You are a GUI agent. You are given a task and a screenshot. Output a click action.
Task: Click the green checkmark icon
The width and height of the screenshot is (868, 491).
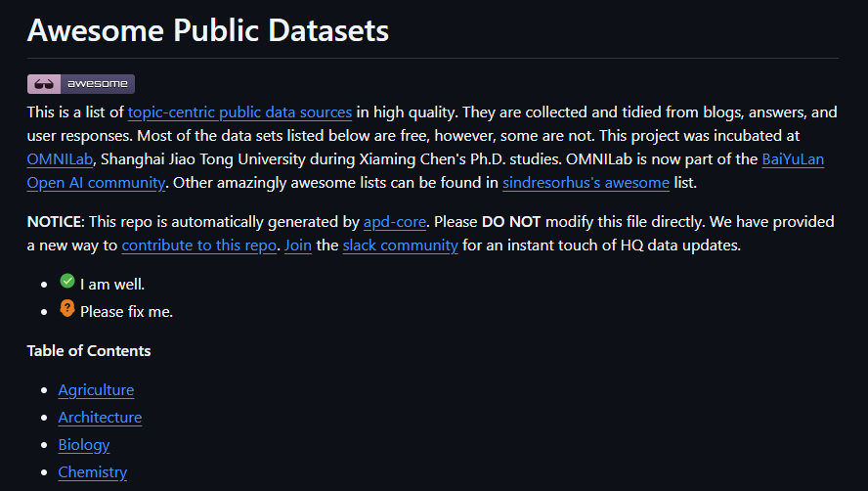[x=67, y=281]
